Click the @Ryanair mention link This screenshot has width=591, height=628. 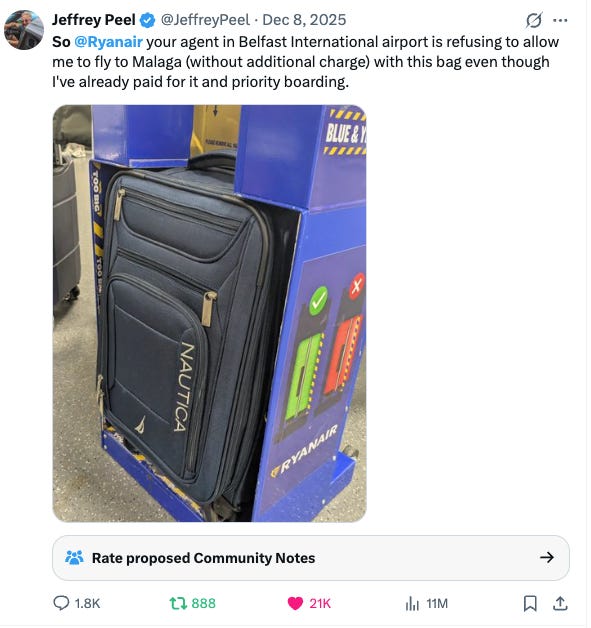click(x=108, y=42)
